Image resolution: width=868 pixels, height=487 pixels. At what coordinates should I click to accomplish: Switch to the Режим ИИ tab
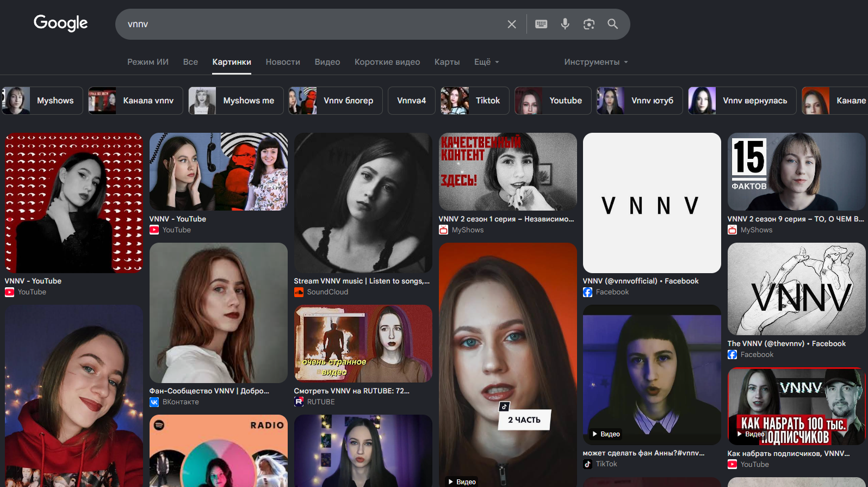(x=148, y=62)
